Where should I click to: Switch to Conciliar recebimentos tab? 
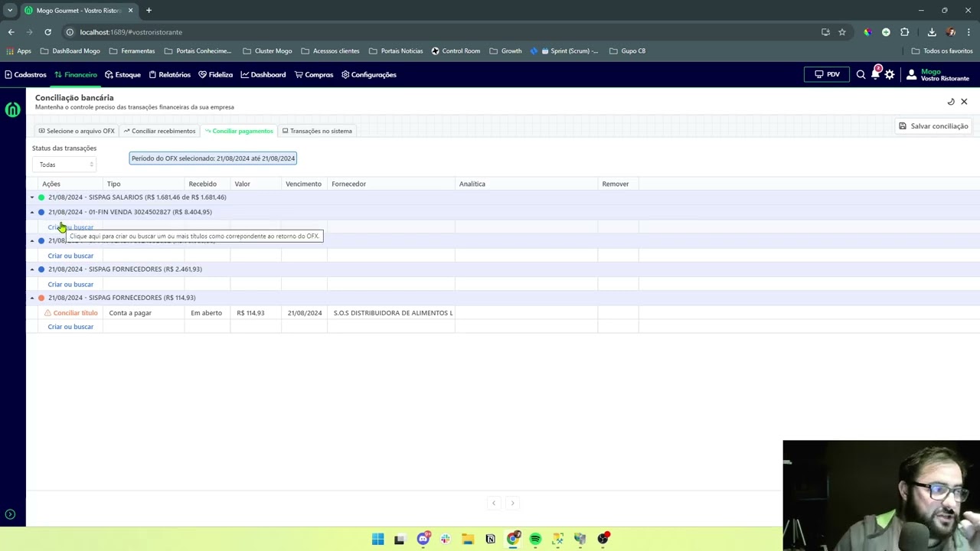(159, 131)
